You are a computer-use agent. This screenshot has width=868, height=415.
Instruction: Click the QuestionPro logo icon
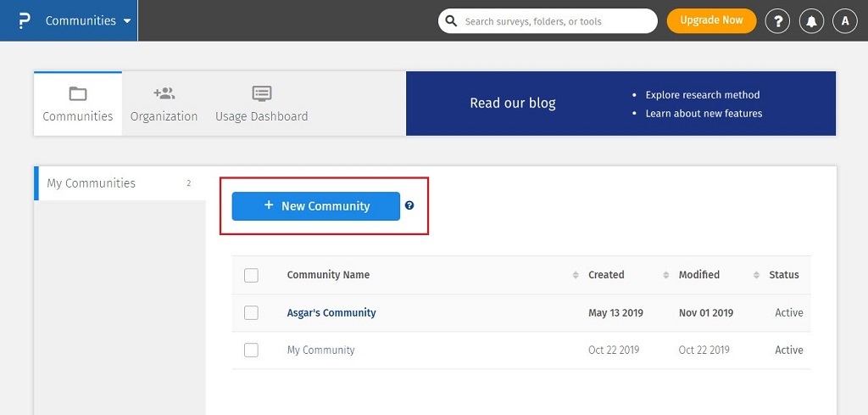point(24,20)
